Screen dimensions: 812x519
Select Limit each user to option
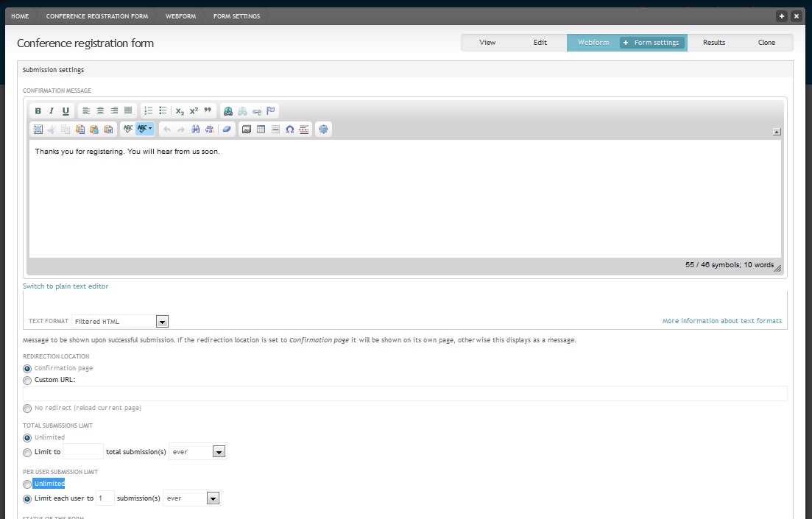27,499
